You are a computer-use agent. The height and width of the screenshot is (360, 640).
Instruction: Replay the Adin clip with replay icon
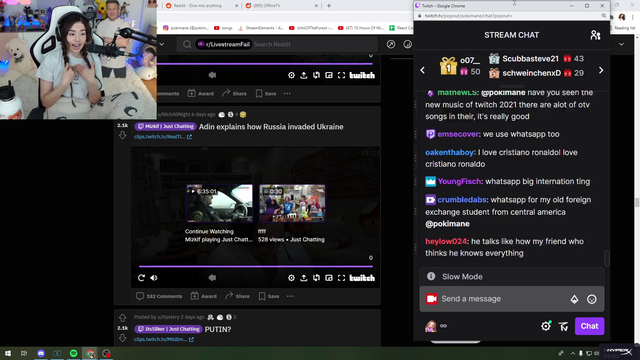pyautogui.click(x=141, y=278)
